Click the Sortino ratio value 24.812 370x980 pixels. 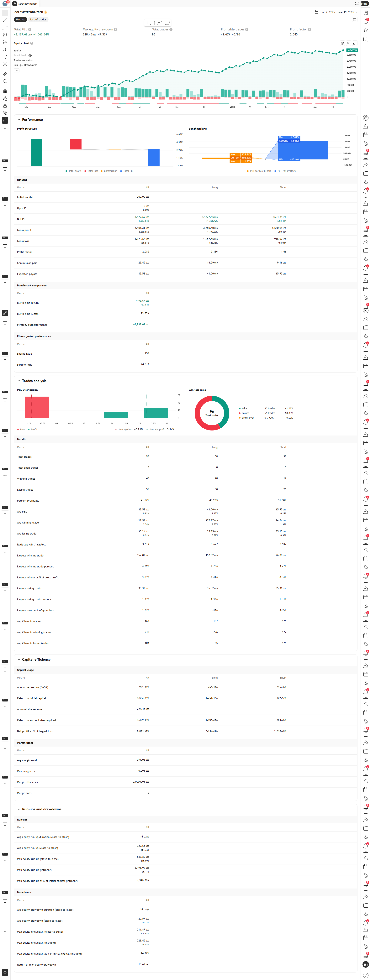(x=145, y=364)
